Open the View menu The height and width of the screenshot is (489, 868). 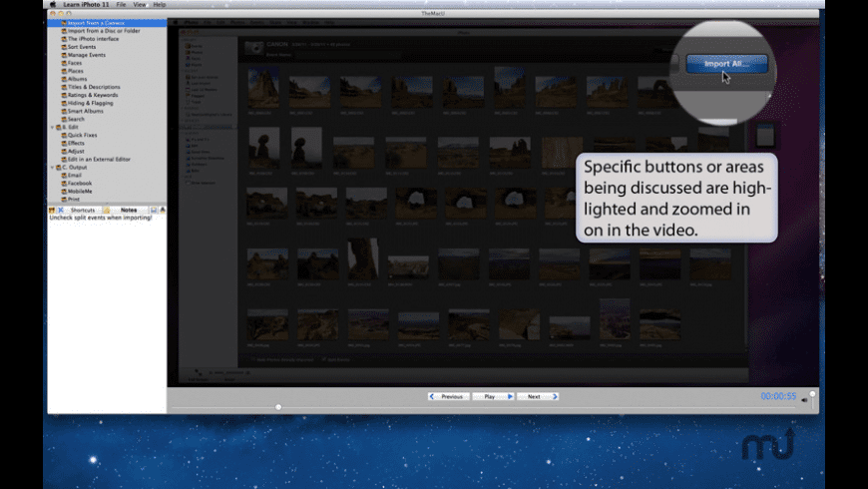point(140,4)
